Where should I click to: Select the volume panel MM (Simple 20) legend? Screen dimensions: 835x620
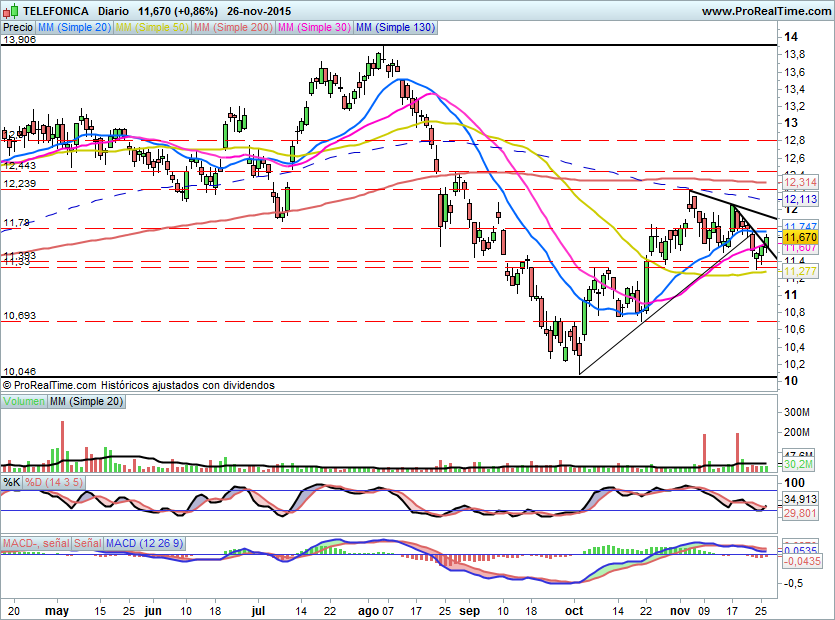(x=86, y=402)
